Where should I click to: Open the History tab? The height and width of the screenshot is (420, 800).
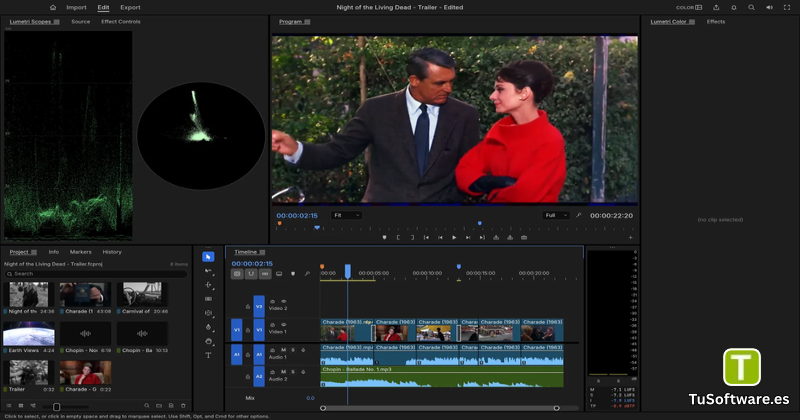pos(112,252)
